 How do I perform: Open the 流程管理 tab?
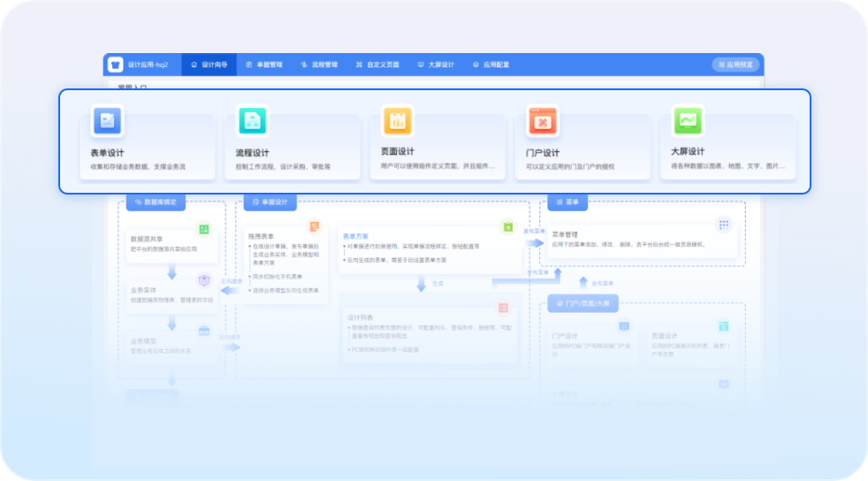pos(319,65)
